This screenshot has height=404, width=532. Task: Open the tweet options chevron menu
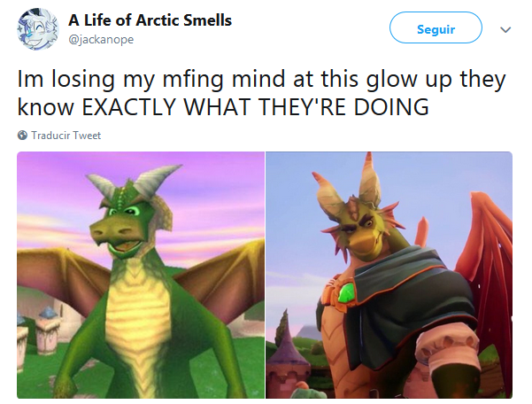point(505,30)
